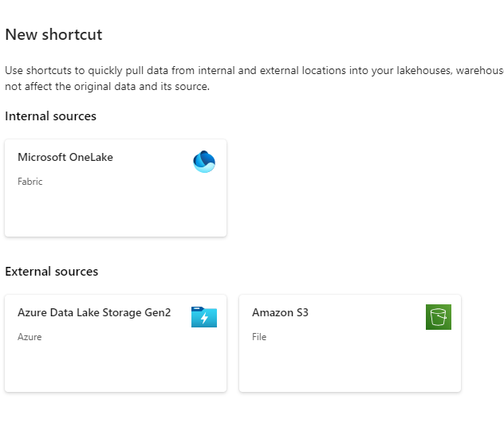Click the Azure label under Data Lake Storage

30,337
